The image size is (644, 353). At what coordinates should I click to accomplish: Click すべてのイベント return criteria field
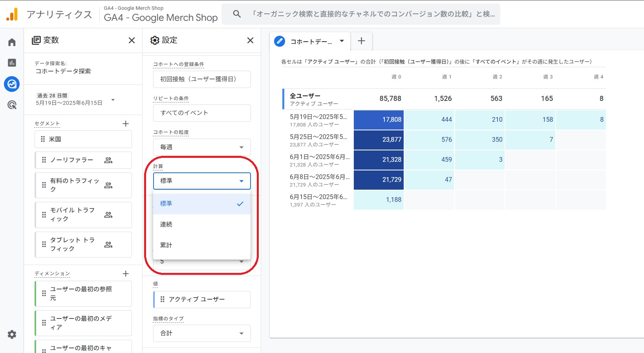tap(202, 113)
